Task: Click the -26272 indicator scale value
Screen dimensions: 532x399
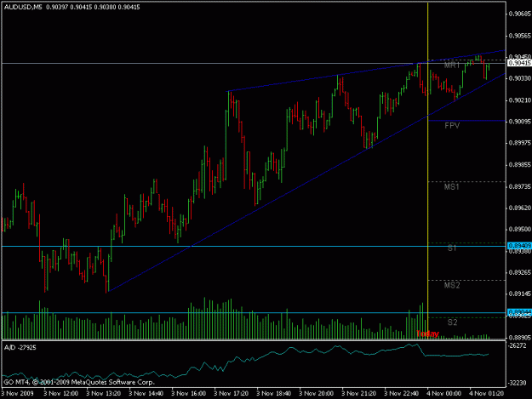Action: [x=517, y=345]
